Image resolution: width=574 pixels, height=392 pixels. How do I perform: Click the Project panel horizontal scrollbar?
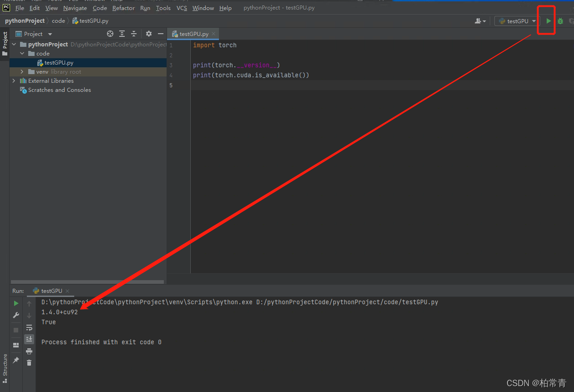[87, 282]
